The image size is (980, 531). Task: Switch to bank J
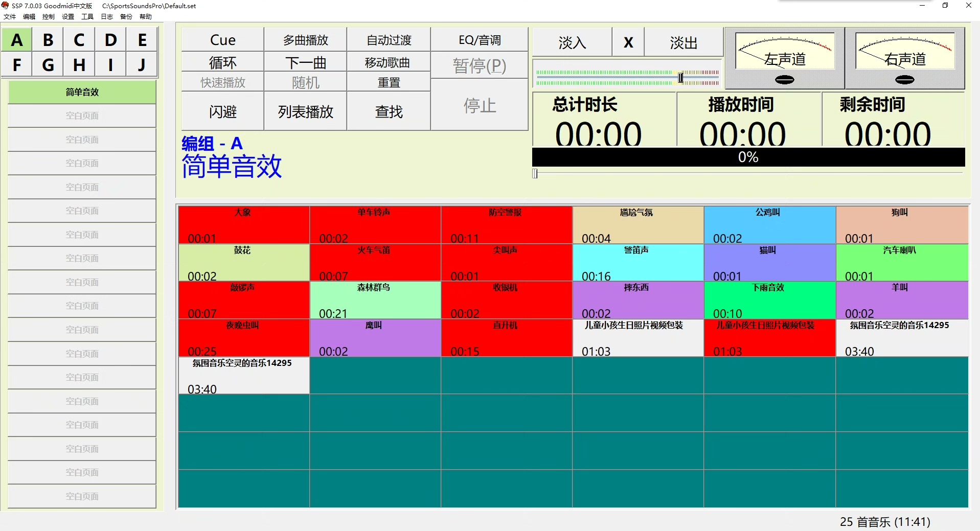tap(142, 65)
